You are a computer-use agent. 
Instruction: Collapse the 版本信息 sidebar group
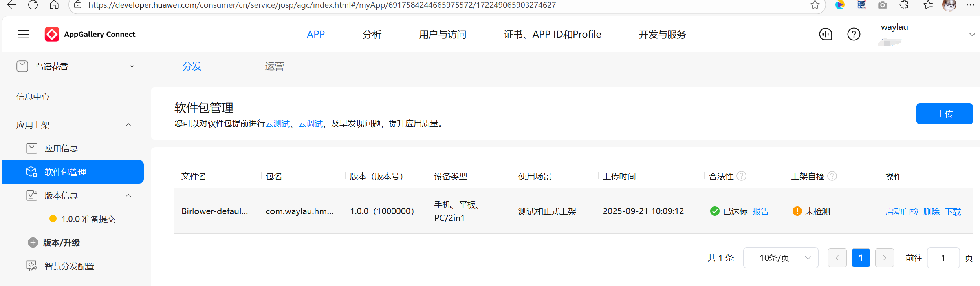pyautogui.click(x=128, y=195)
